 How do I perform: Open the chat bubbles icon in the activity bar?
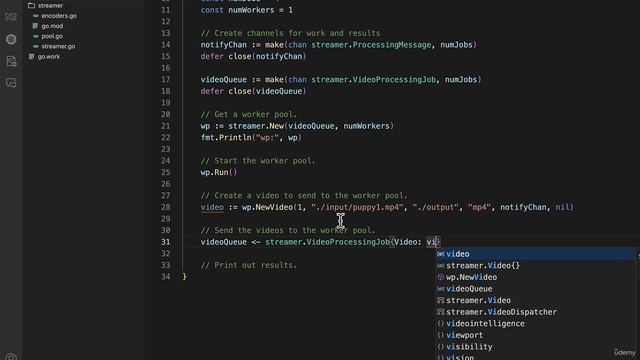[11, 83]
